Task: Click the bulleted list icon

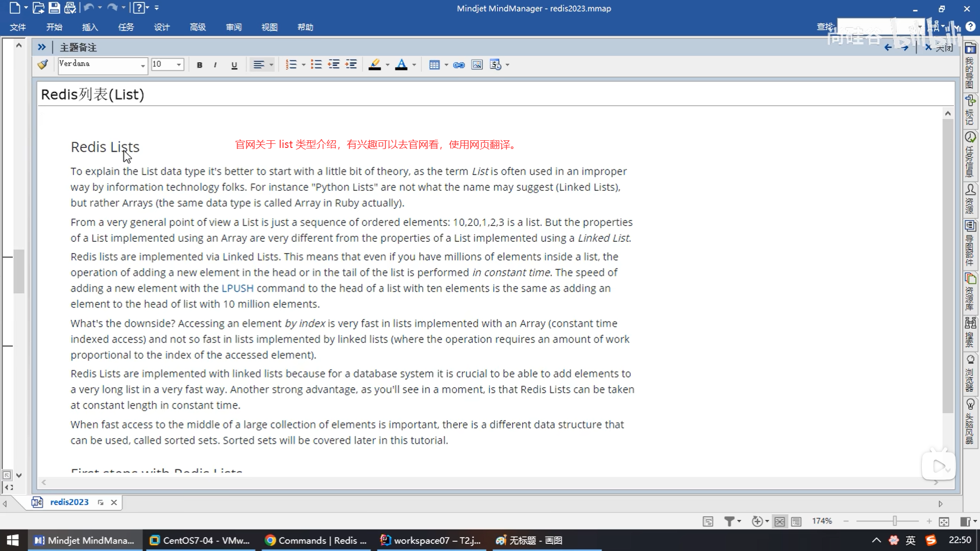Action: click(x=316, y=65)
